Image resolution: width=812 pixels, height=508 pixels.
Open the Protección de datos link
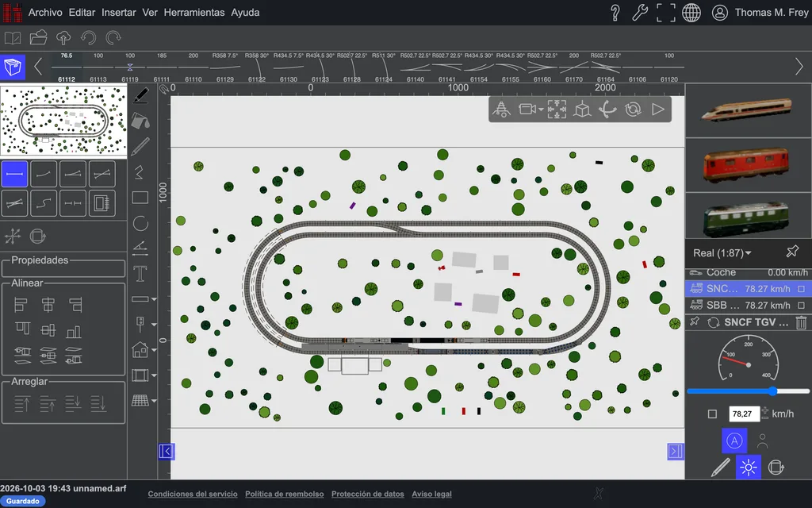(368, 494)
